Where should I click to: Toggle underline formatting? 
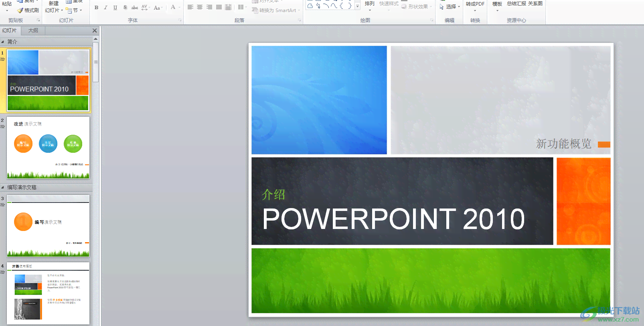[x=115, y=7]
